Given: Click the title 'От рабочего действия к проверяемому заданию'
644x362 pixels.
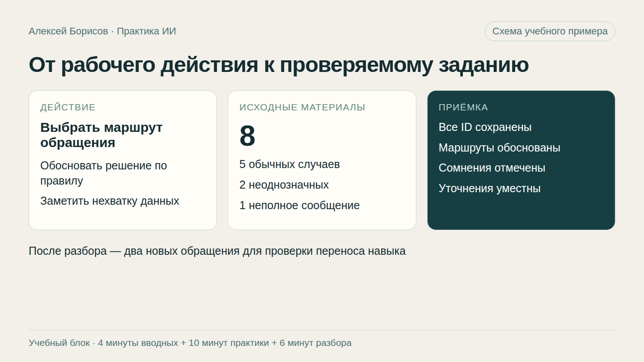Looking at the screenshot, I should tap(279, 65).
